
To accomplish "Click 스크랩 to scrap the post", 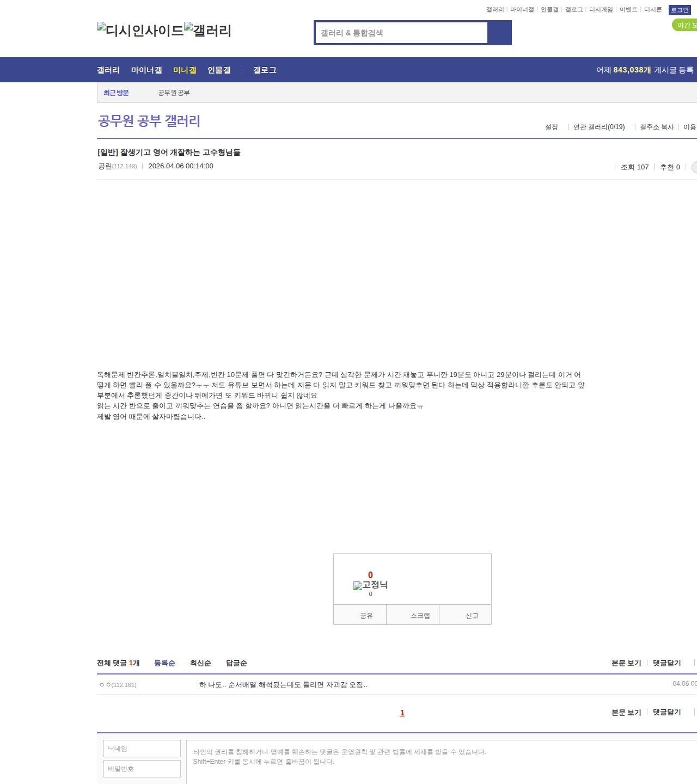I will point(420,616).
